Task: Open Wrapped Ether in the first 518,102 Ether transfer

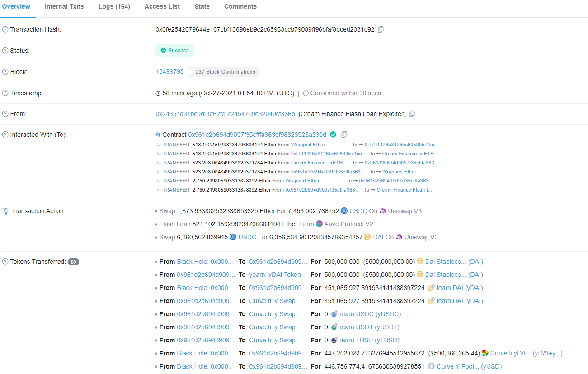Action: [x=308, y=145]
